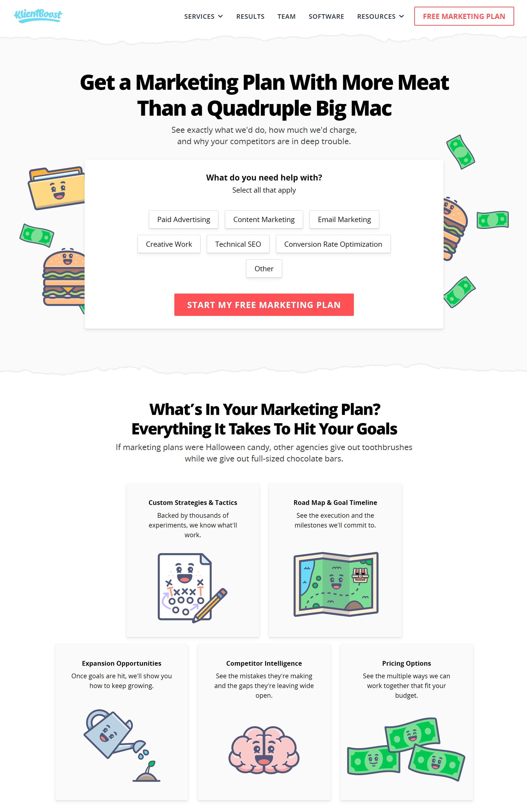527x812 pixels.
Task: Click the KlientBoost logo icon
Action: coord(38,16)
